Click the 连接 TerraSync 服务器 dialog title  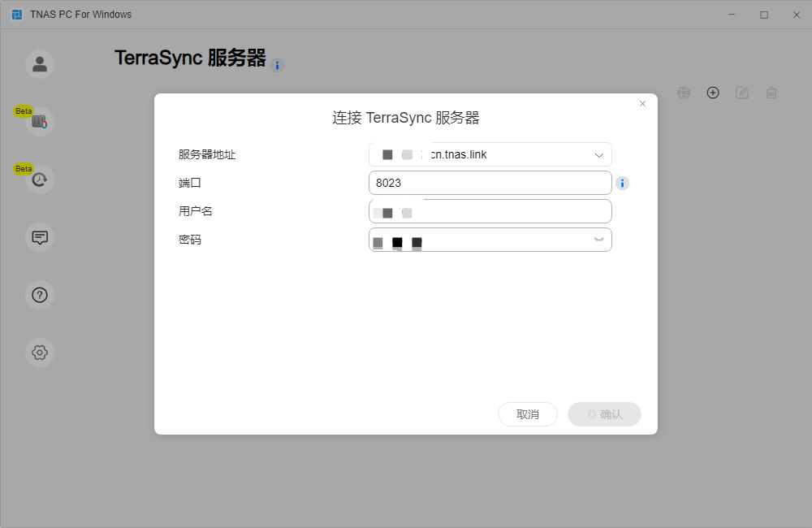[406, 118]
